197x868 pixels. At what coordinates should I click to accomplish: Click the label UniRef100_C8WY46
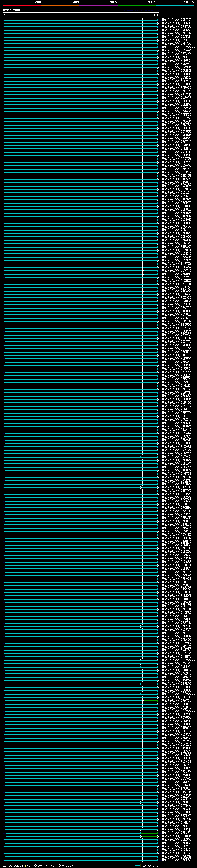click(x=176, y=765)
